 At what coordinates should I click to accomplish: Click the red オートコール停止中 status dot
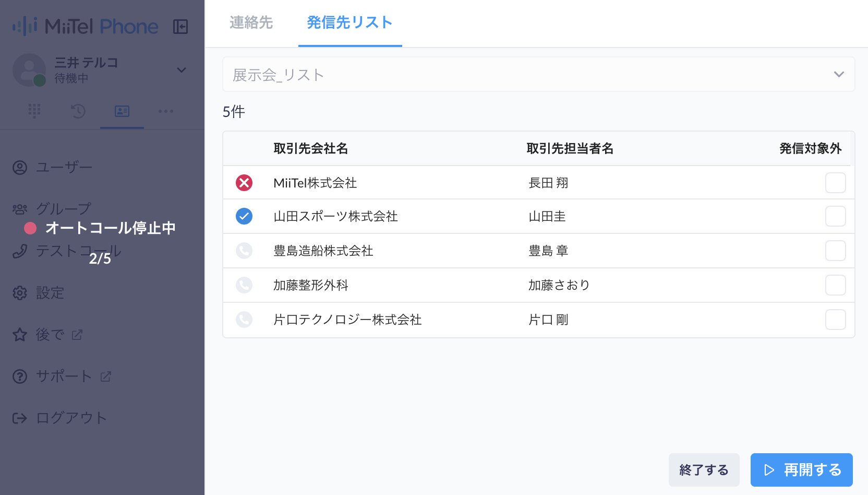click(30, 228)
